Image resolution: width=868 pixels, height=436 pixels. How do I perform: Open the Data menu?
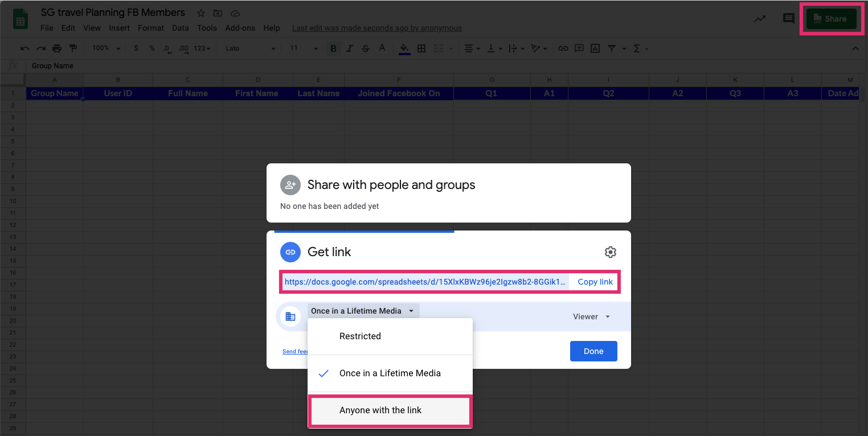[181, 28]
